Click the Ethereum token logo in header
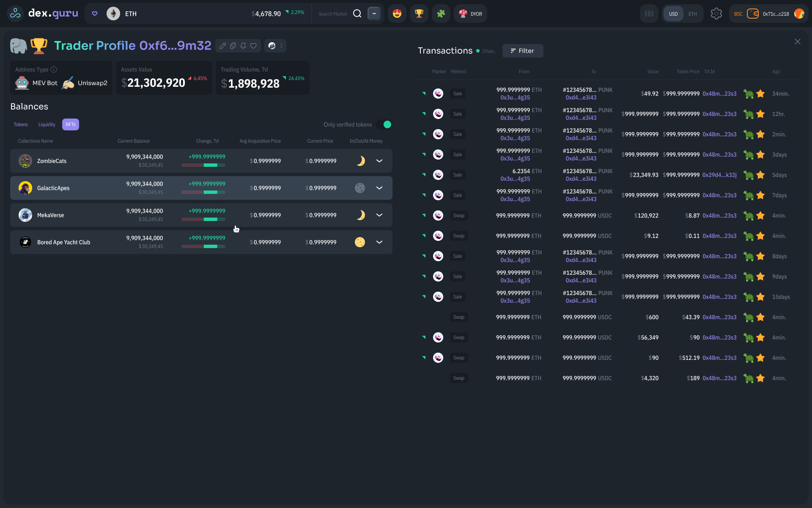Viewport: 812px width, 508px height. 113,14
